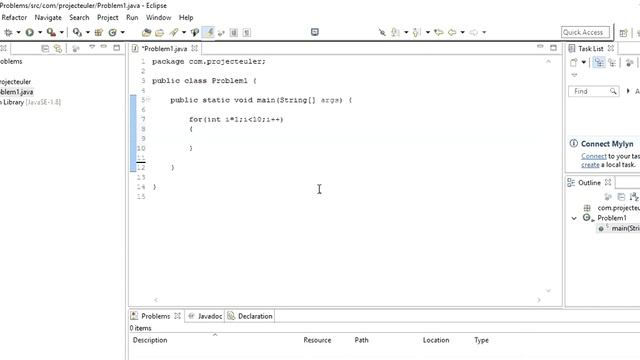
Task: Click the Debug bug icon in toolbar
Action: (8, 32)
